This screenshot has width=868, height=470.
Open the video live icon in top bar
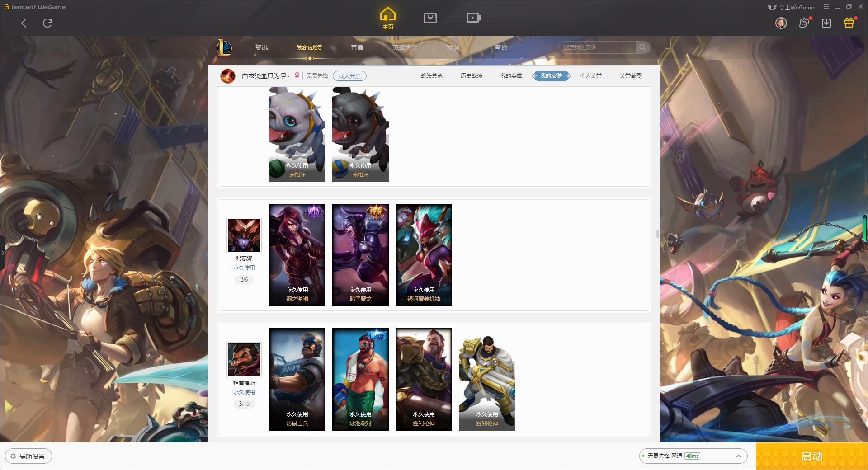click(473, 18)
